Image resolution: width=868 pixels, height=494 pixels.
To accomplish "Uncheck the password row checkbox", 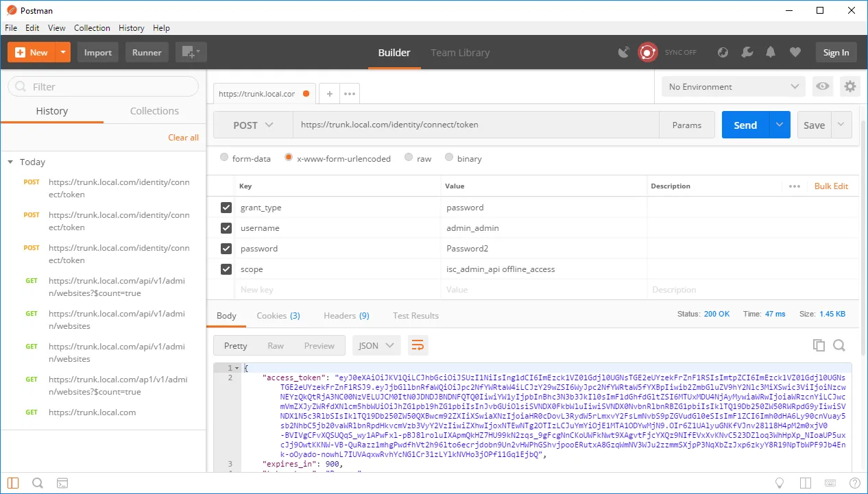I will [x=226, y=249].
